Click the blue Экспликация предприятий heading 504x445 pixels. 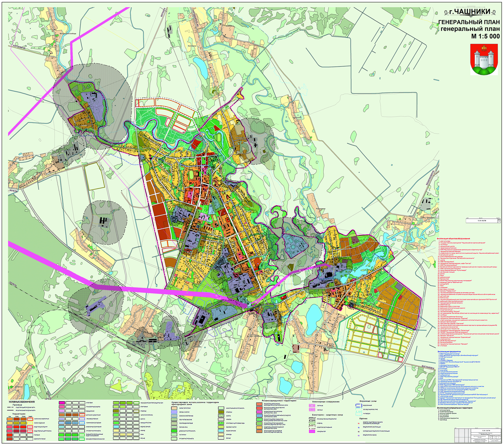tap(449, 352)
